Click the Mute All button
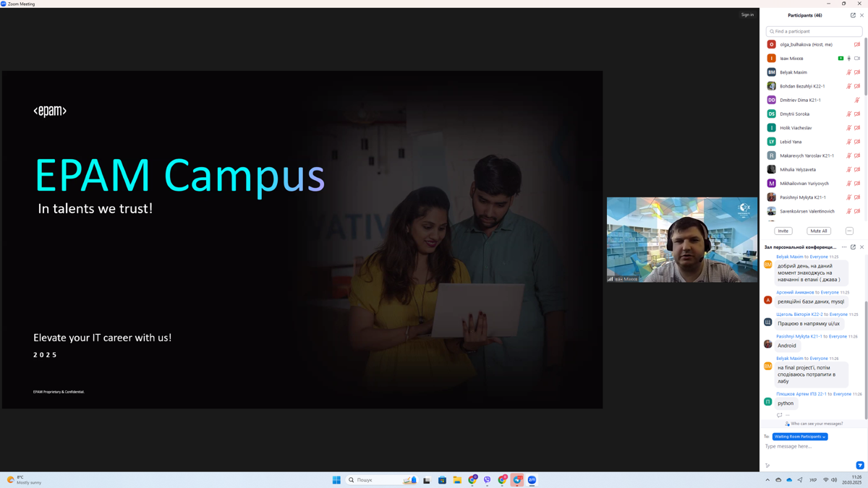868x488 pixels. click(x=819, y=231)
